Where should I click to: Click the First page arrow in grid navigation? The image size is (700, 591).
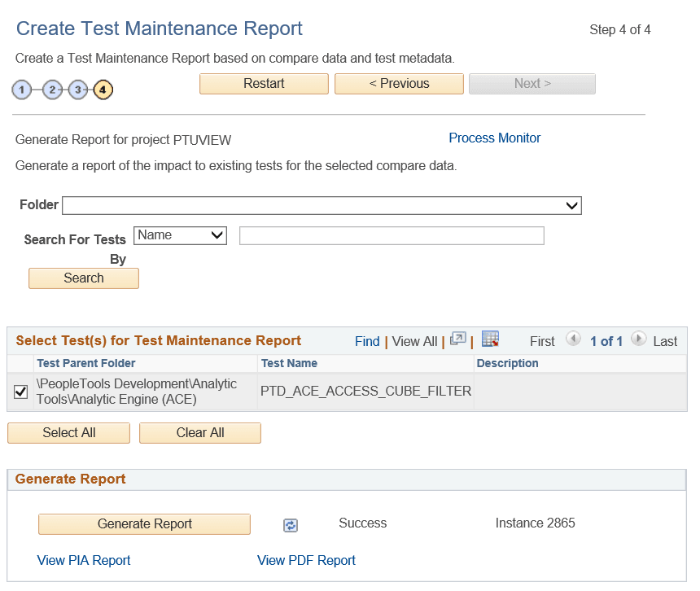573,341
